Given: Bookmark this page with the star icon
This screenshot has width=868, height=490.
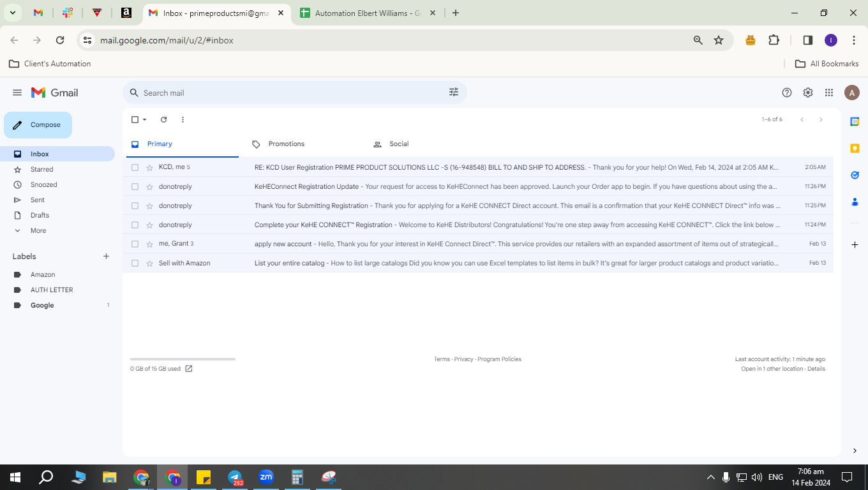Looking at the screenshot, I should [719, 40].
